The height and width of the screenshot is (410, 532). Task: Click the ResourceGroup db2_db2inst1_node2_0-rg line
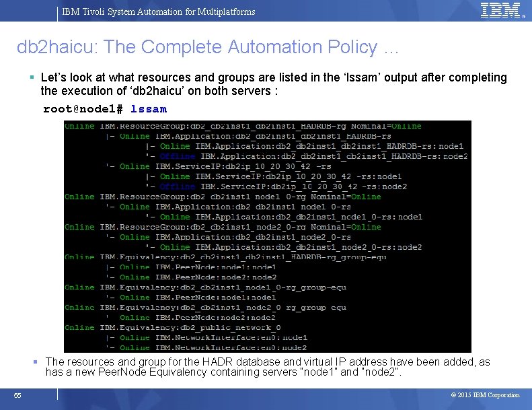[223, 227]
